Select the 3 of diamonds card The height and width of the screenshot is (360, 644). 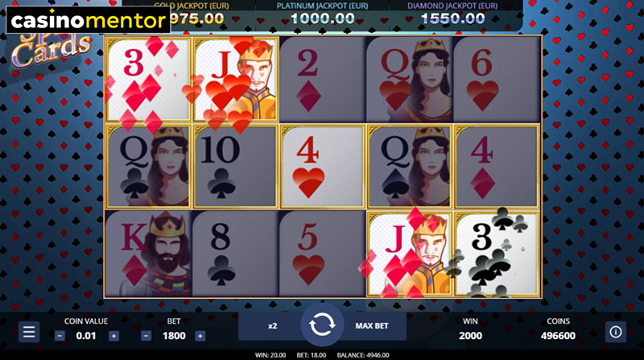148,79
